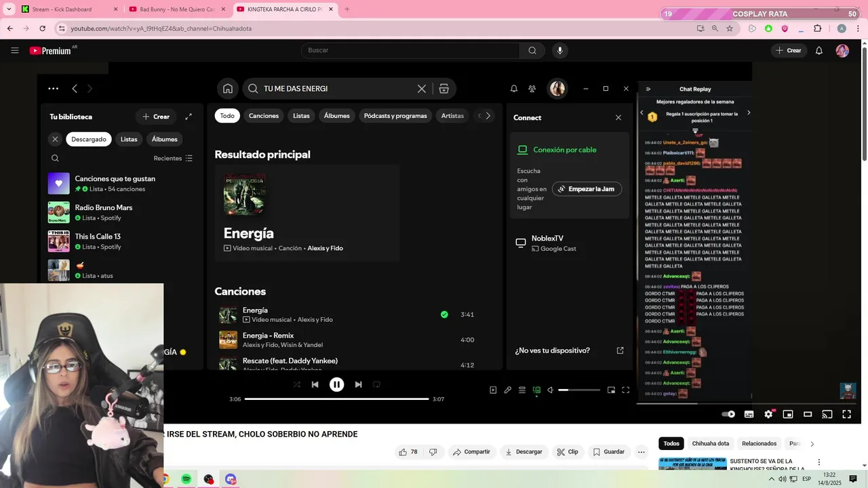Toggle Spotify repeat
Image resolution: width=868 pixels, height=488 pixels.
(x=376, y=384)
